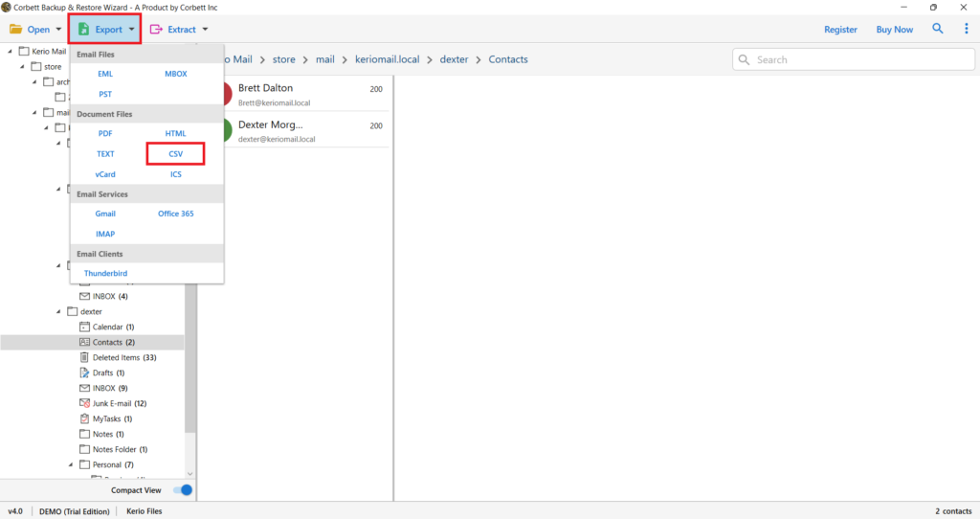Click the store folder icon
Image resolution: width=980 pixels, height=519 pixels.
[x=36, y=66]
